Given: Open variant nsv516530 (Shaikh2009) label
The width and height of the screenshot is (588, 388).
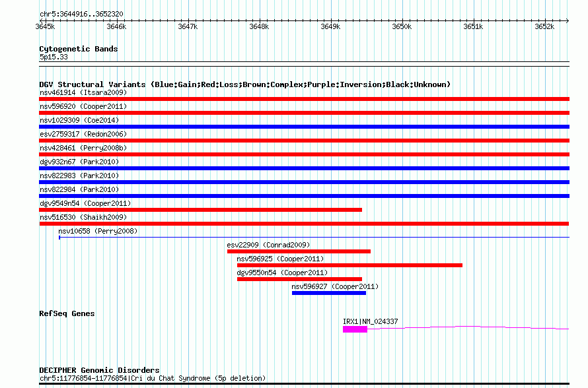Looking at the screenshot, I should pyautogui.click(x=83, y=217).
